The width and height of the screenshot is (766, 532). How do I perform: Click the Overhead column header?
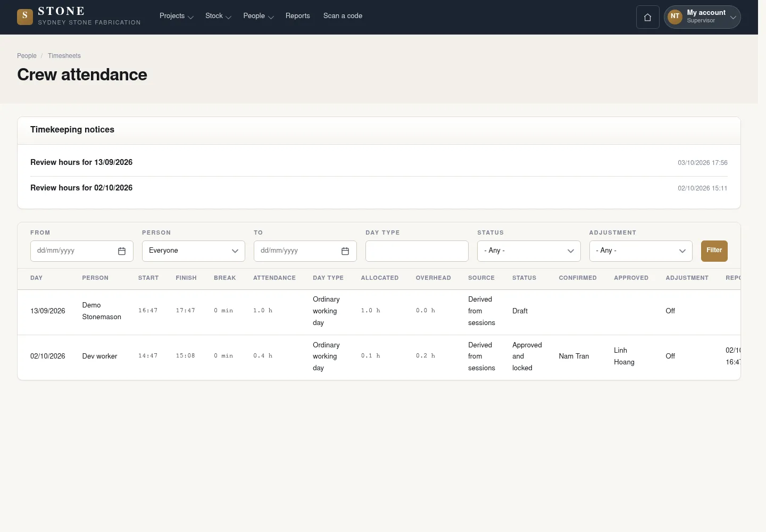434,278
